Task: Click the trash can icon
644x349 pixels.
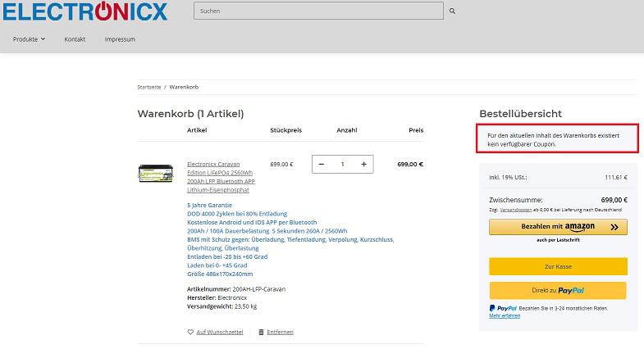Action: pyautogui.click(x=261, y=332)
